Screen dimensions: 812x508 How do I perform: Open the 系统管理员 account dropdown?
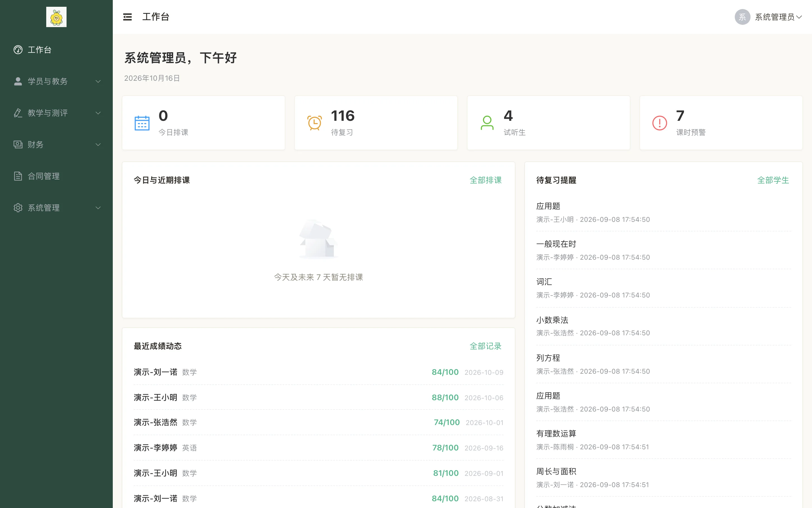pyautogui.click(x=768, y=17)
